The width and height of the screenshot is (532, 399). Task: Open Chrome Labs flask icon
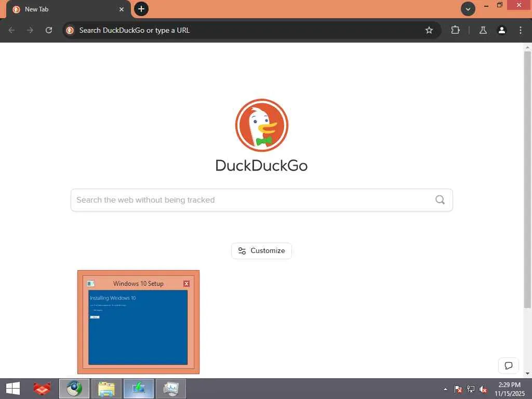click(483, 30)
